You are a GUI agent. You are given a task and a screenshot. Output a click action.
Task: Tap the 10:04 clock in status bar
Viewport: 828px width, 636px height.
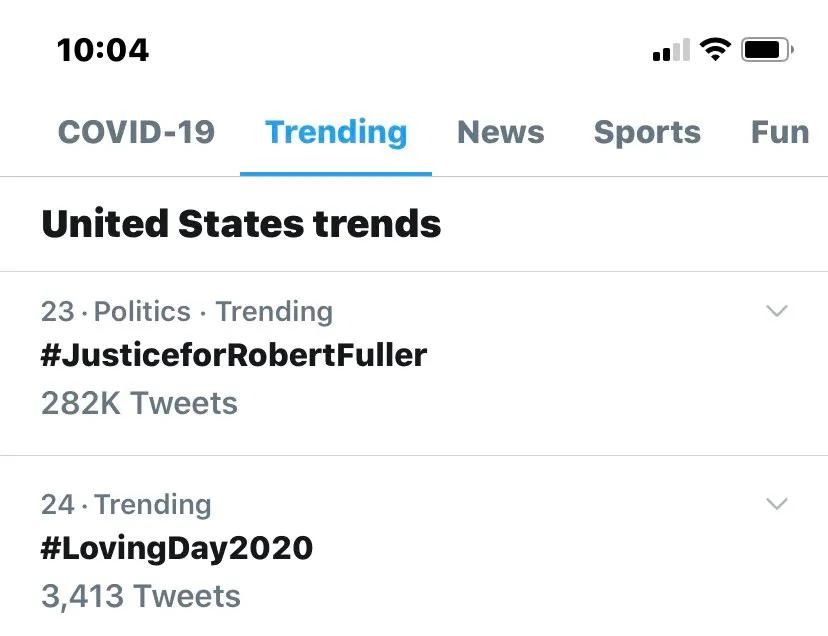coord(103,50)
